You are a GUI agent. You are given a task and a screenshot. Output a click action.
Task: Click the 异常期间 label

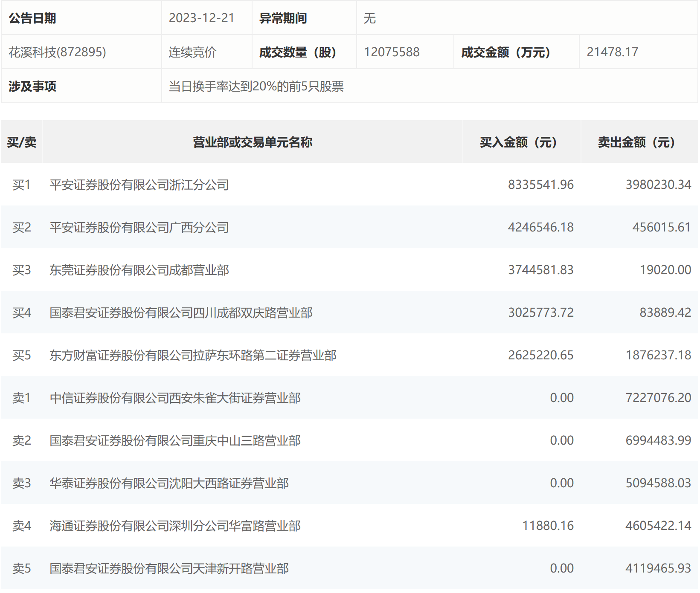click(x=283, y=18)
